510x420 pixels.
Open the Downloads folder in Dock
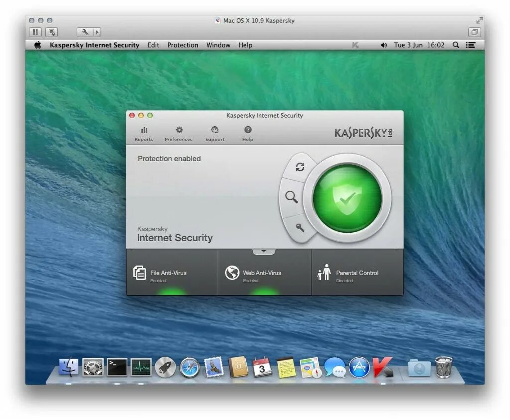[x=419, y=367]
